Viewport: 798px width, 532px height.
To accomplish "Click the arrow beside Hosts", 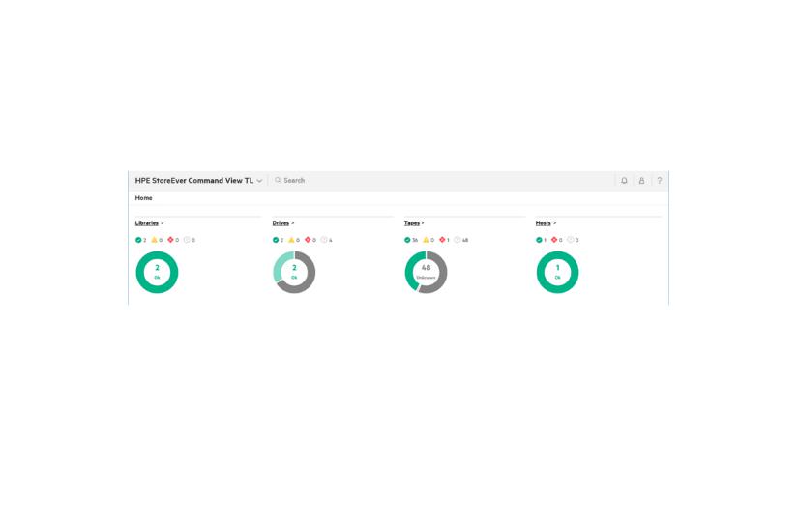I will (555, 223).
